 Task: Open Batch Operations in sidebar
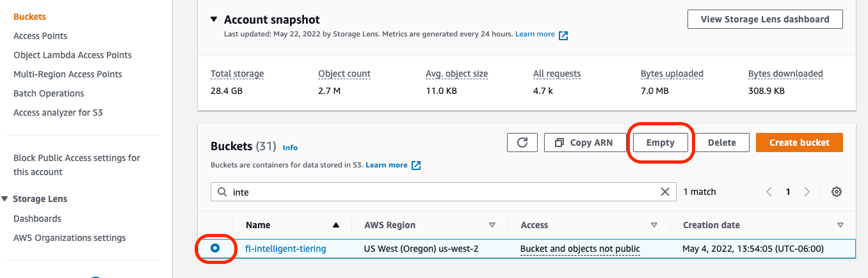[49, 93]
